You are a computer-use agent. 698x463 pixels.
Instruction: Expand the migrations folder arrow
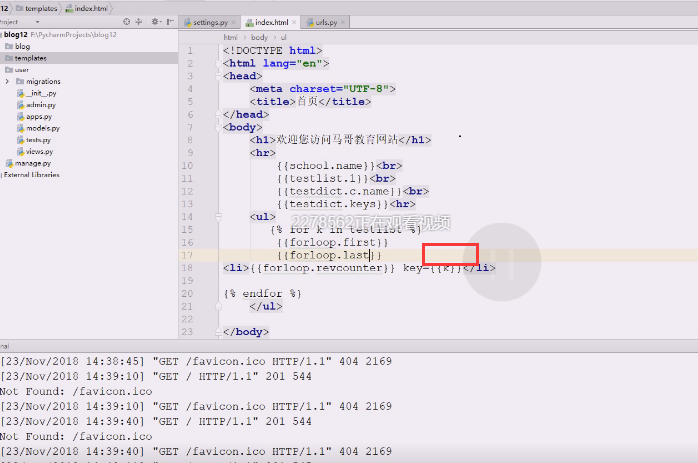coord(7,81)
